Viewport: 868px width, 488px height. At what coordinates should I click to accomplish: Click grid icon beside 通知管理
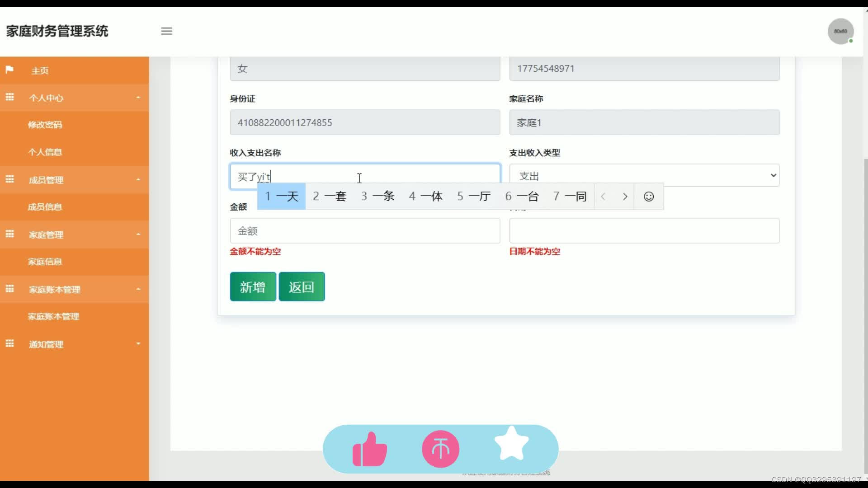(9, 343)
